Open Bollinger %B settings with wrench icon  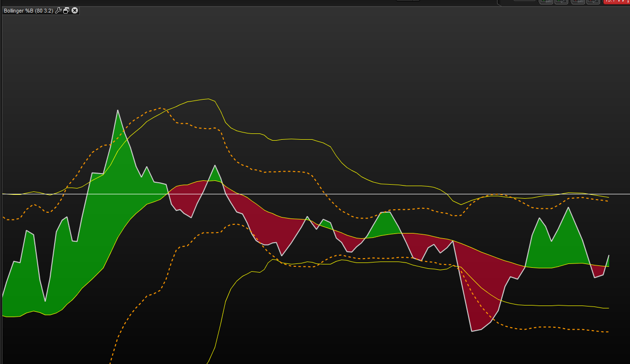[x=59, y=11]
